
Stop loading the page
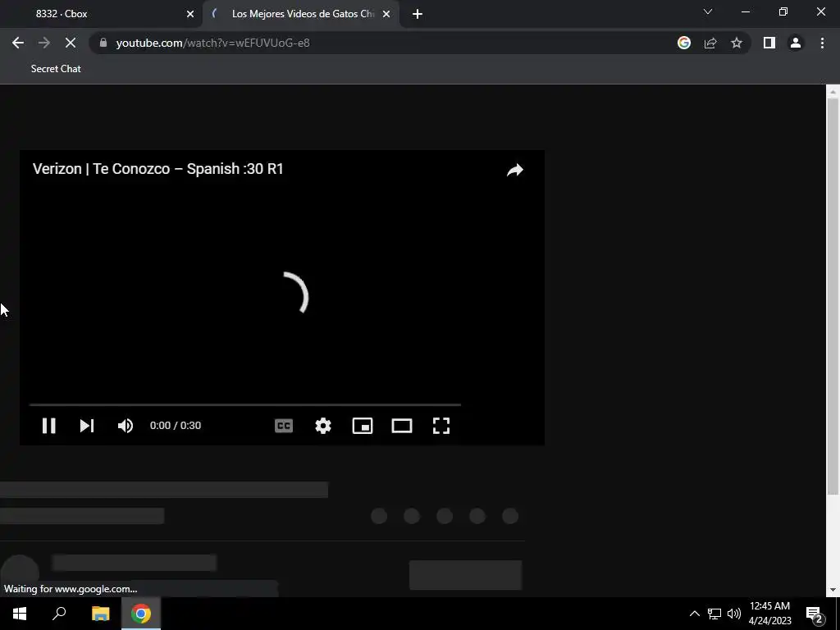(71, 43)
